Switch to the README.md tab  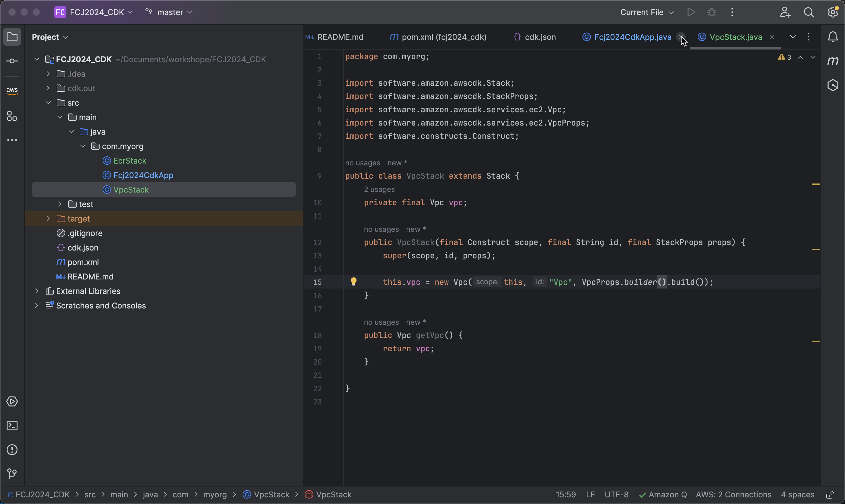coord(335,37)
